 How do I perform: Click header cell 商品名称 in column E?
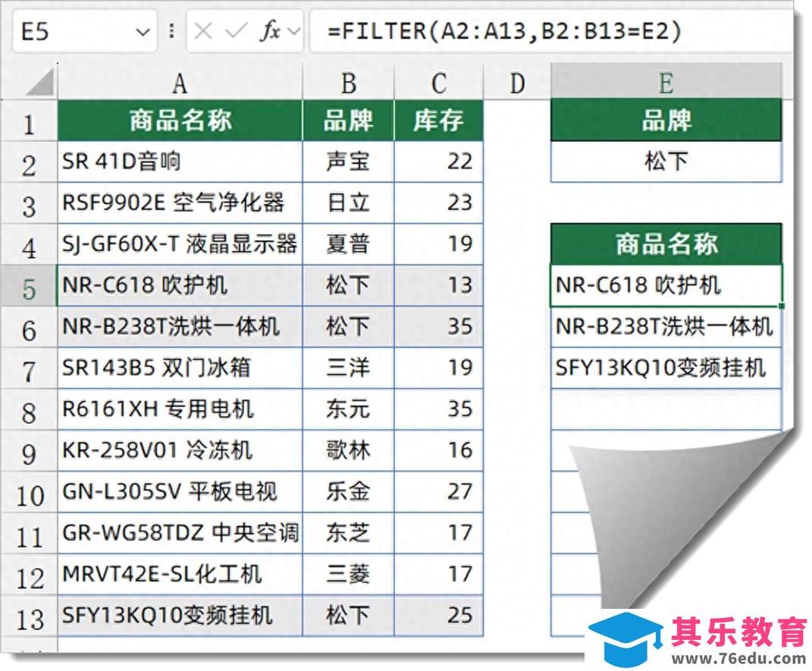click(x=666, y=244)
